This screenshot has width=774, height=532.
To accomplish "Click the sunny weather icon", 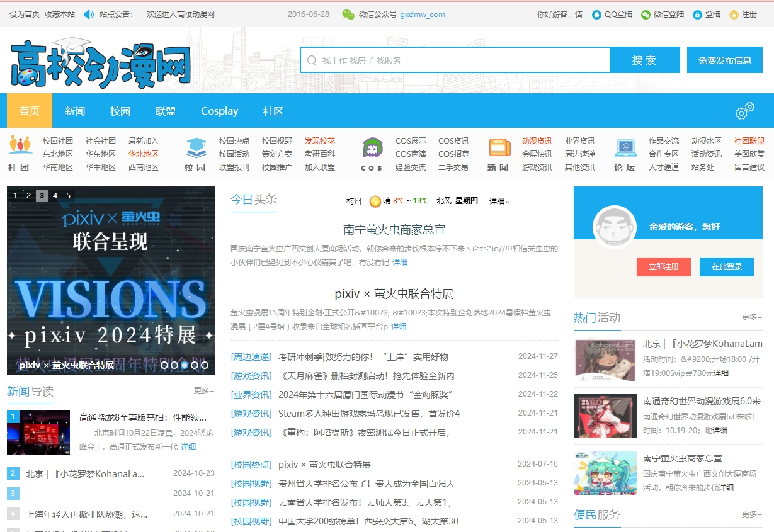I will click(375, 201).
